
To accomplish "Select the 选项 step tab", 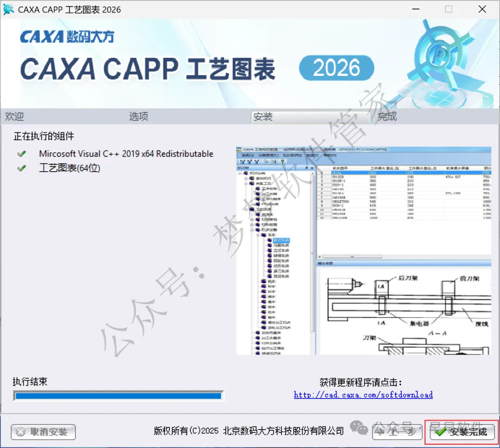I will click(x=138, y=116).
